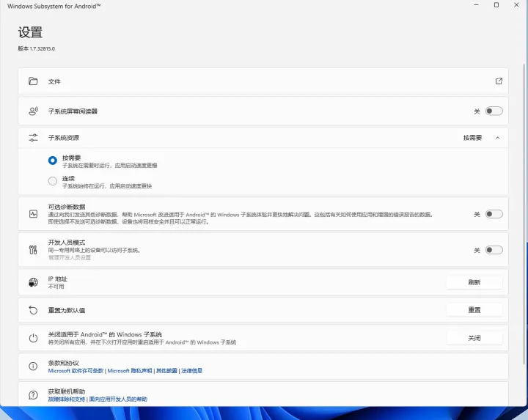The width and height of the screenshot is (528, 420).
Task: Minimize the Windows Subsystem for Android window
Action: click(476, 5)
